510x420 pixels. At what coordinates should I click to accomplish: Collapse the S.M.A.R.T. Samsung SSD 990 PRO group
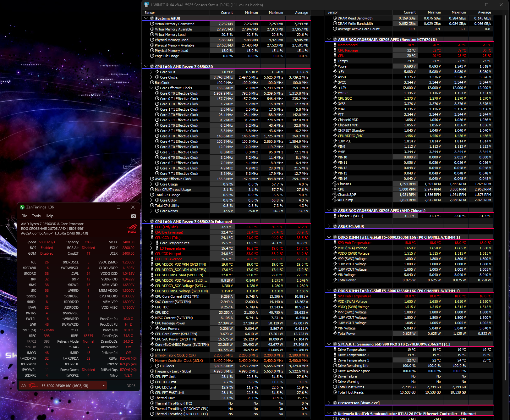pos(329,344)
